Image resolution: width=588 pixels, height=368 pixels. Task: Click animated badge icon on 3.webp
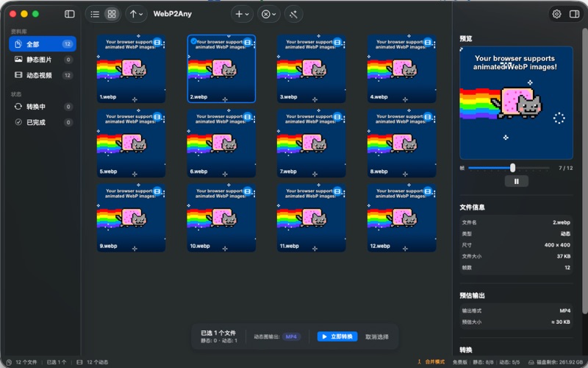(337, 42)
